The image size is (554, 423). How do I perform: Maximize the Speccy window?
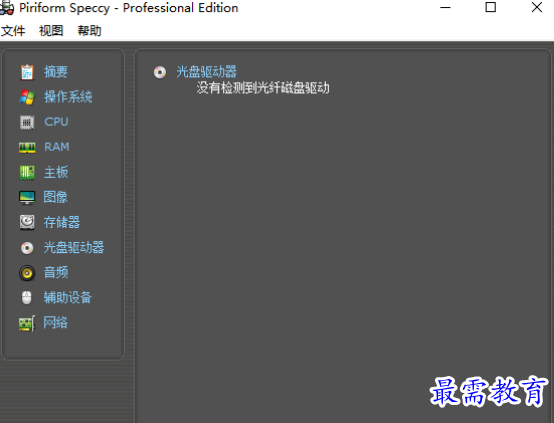pyautogui.click(x=490, y=7)
